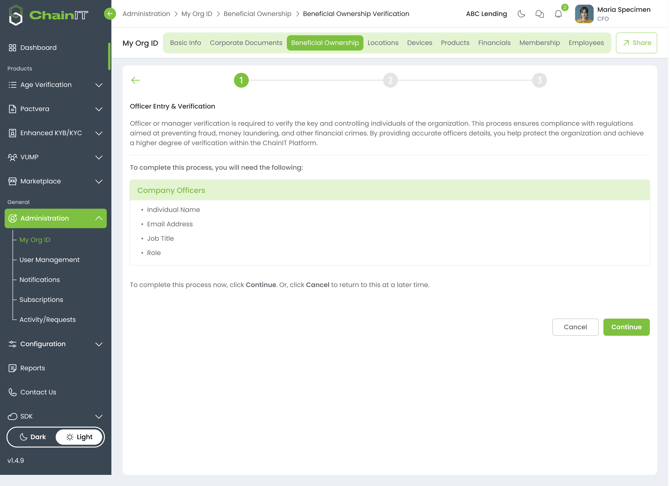Switch to Light theme
This screenshot has height=486, width=670.
(79, 437)
